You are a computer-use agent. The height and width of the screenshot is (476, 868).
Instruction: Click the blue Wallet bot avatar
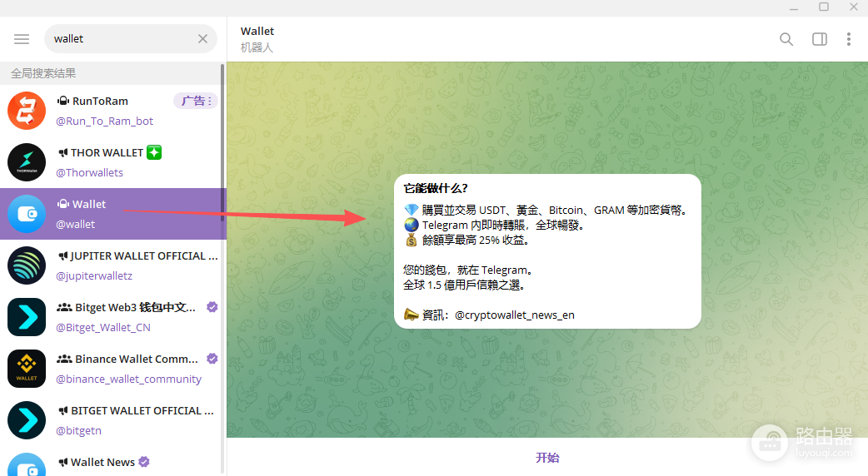(x=27, y=214)
